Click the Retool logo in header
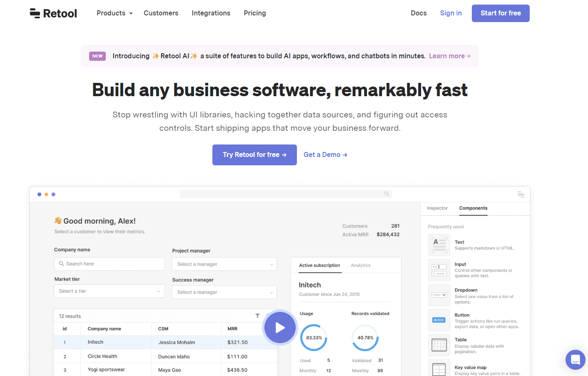This screenshot has height=376, width=588. coord(53,13)
